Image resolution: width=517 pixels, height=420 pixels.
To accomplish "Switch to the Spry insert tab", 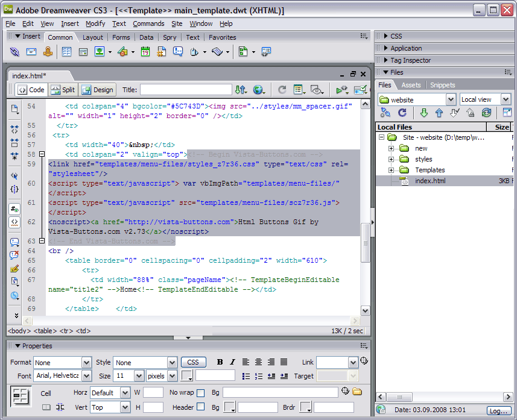I will click(170, 37).
